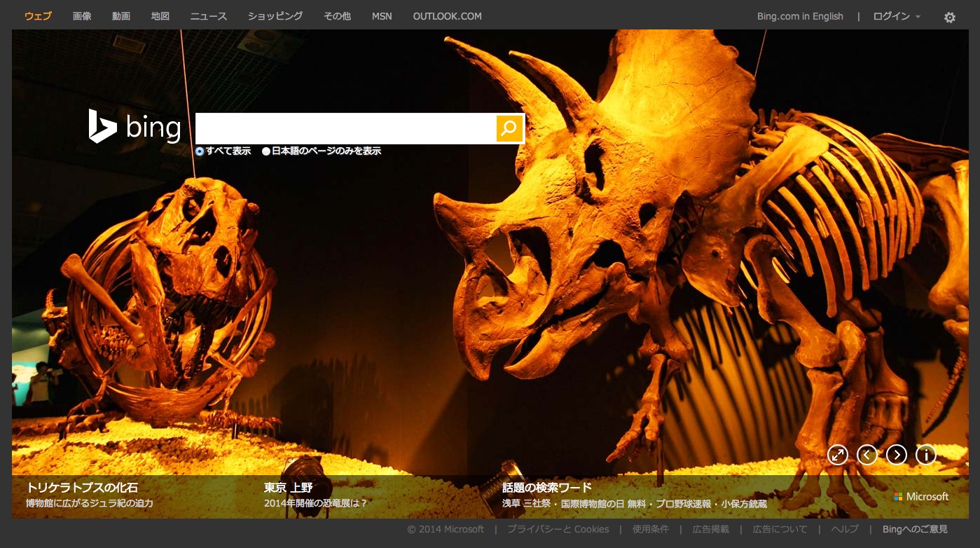Open the その他 menu

(337, 16)
